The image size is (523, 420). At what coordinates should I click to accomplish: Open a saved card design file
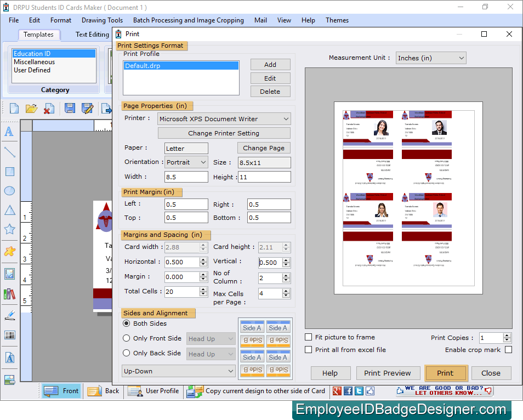click(x=31, y=109)
